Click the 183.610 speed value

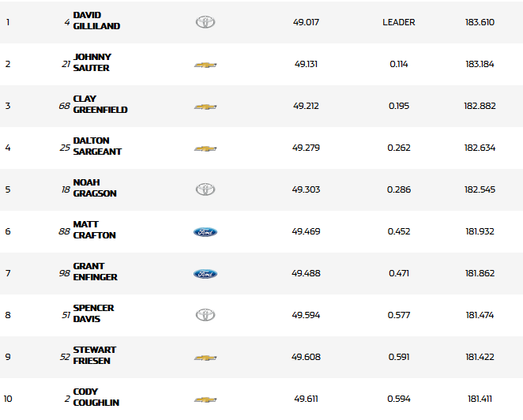tap(480, 22)
